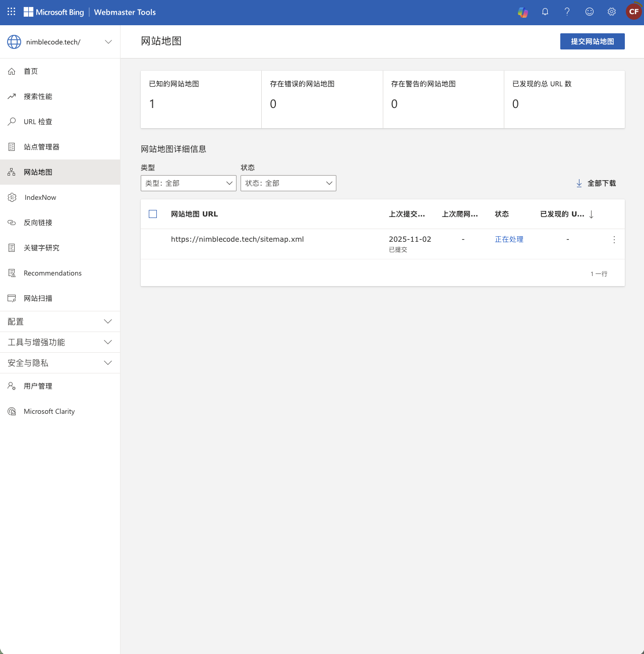Open the settings gear icon
This screenshot has height=654, width=644.
click(612, 12)
